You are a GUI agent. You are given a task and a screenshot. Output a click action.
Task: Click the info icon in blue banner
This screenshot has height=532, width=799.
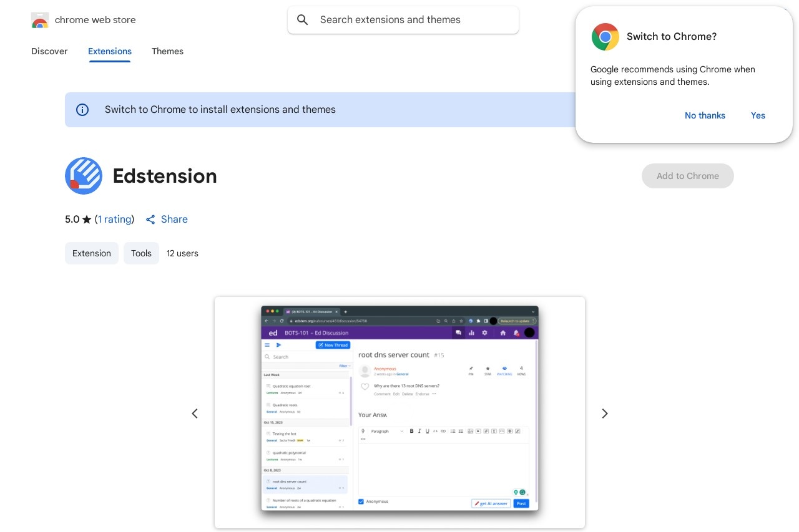pos(82,110)
